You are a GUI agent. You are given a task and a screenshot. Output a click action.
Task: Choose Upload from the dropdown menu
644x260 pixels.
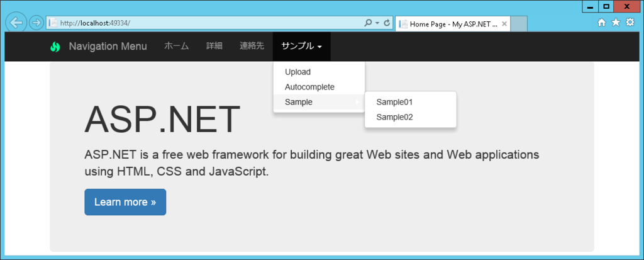click(319, 72)
